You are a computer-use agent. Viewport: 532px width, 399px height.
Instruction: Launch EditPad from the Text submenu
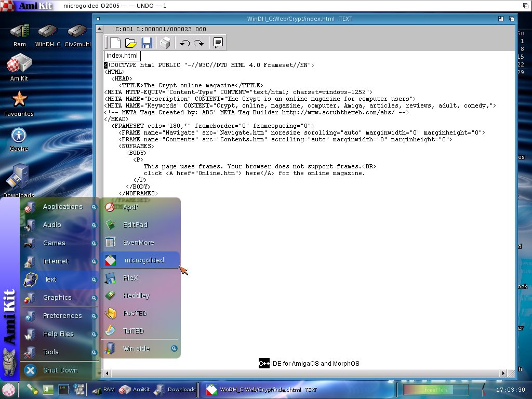140,224
